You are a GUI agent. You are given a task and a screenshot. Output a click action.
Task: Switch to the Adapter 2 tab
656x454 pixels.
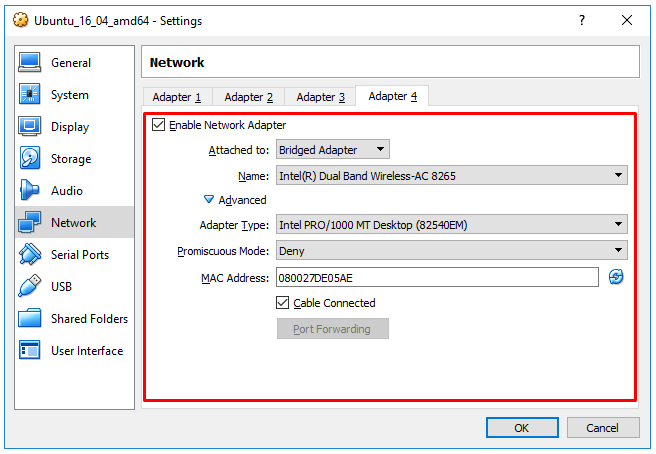coord(249,97)
